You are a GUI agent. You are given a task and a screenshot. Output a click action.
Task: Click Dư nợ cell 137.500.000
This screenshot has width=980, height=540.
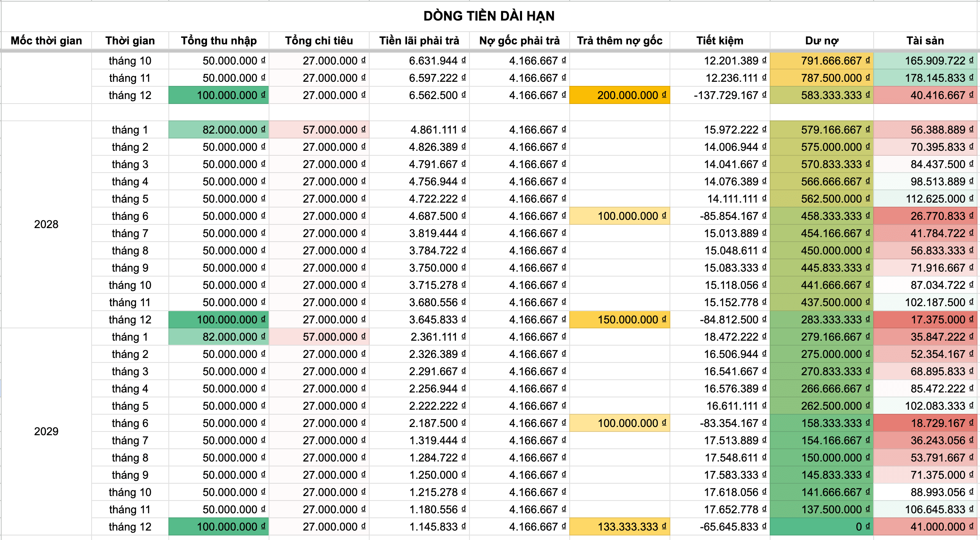(822, 510)
